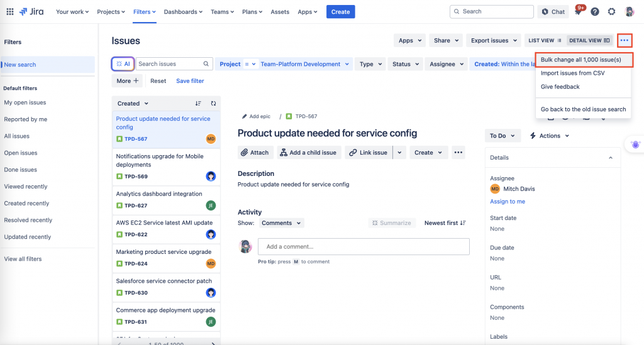Click assignee avatar on TPD-622 card
The image size is (644, 345).
(211, 234)
